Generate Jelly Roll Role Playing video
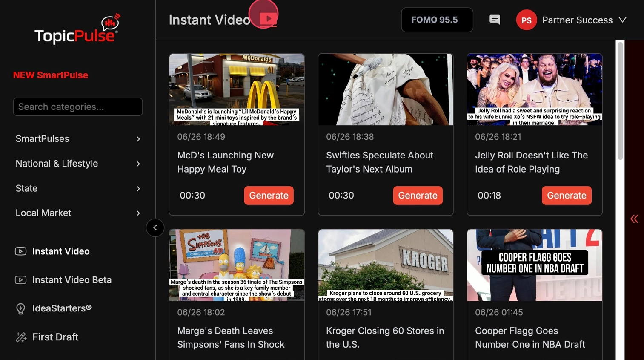The width and height of the screenshot is (644, 360). point(567,196)
